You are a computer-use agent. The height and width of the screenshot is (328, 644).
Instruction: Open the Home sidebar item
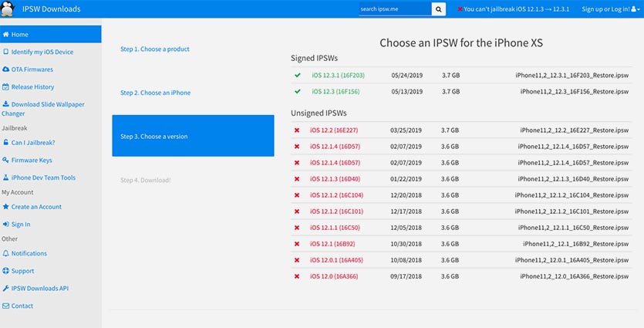[51, 34]
